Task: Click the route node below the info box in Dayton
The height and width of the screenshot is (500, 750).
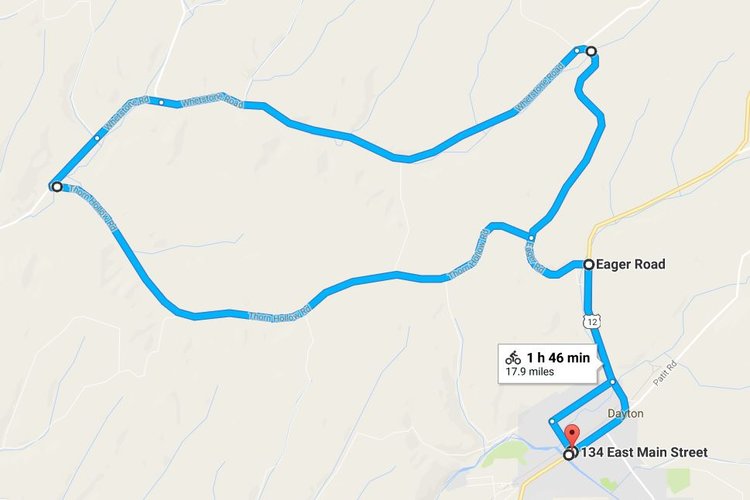Action: [x=613, y=382]
